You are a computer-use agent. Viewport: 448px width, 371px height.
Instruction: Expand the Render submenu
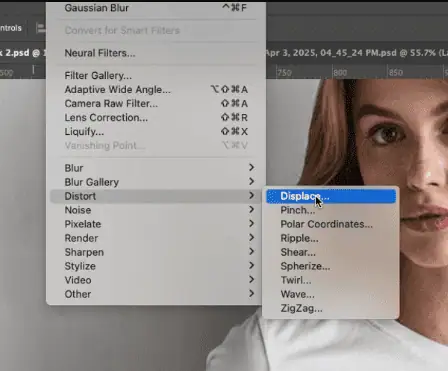coord(156,238)
